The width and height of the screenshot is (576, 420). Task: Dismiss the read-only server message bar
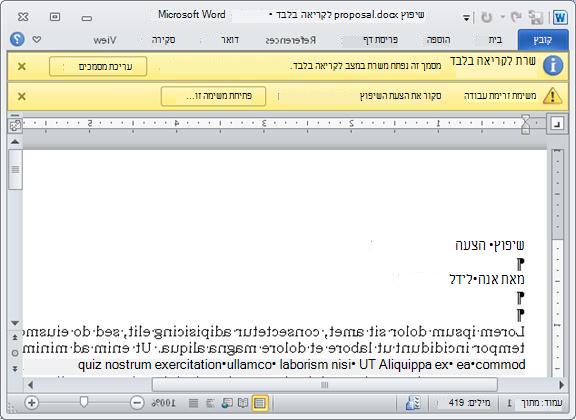pyautogui.click(x=22, y=66)
